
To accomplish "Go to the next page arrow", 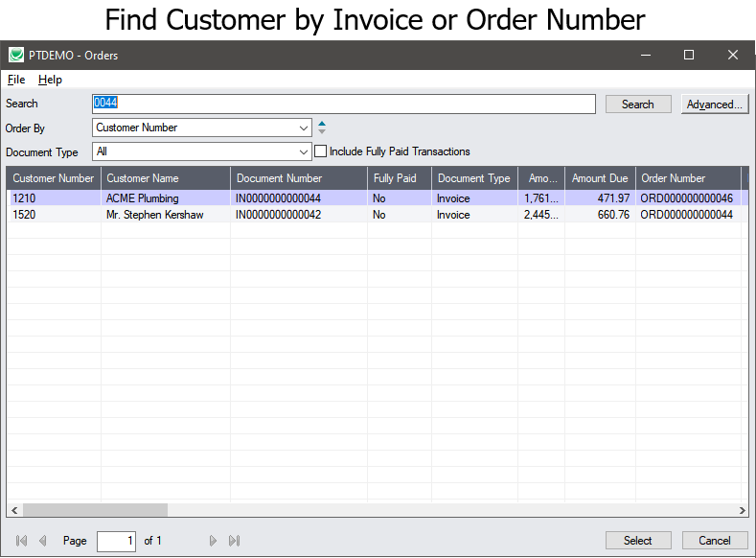I will click(x=213, y=541).
